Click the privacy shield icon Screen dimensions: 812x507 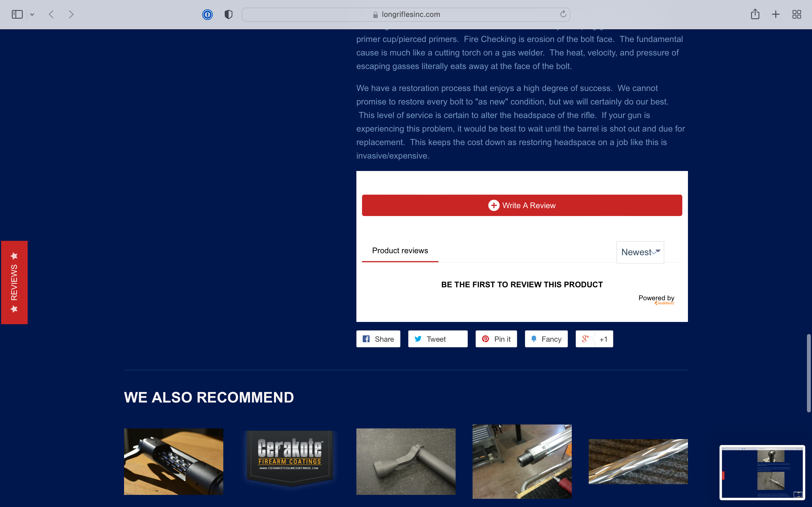[228, 14]
